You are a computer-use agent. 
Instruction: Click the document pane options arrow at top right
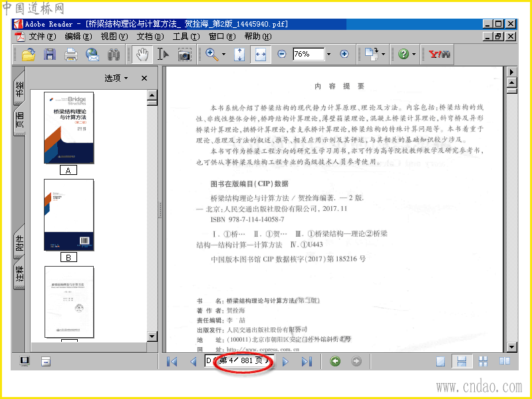pyautogui.click(x=511, y=72)
